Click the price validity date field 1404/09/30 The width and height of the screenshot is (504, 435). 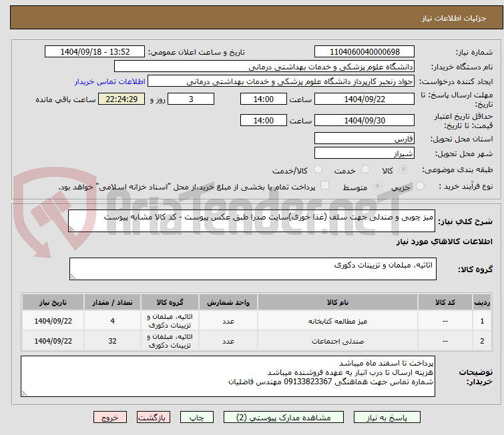363,120
